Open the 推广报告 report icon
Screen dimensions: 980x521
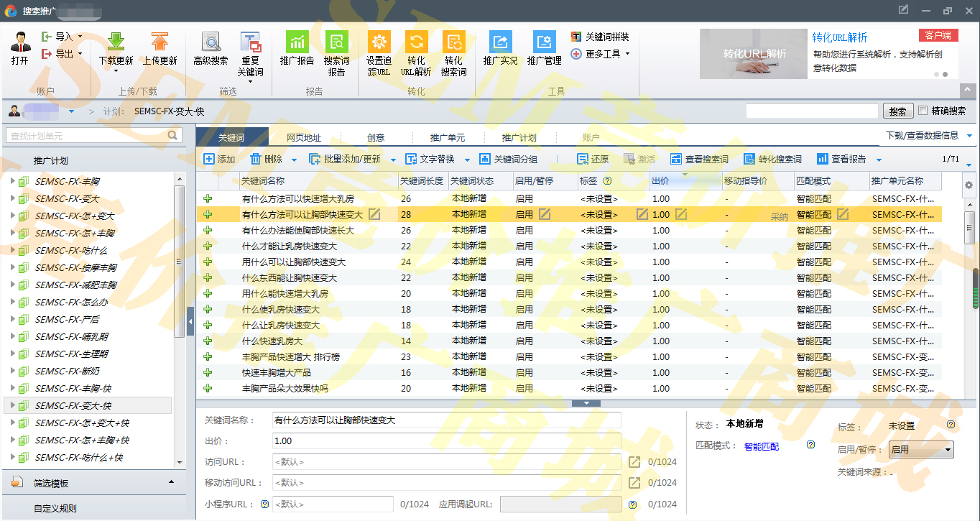coord(297,42)
